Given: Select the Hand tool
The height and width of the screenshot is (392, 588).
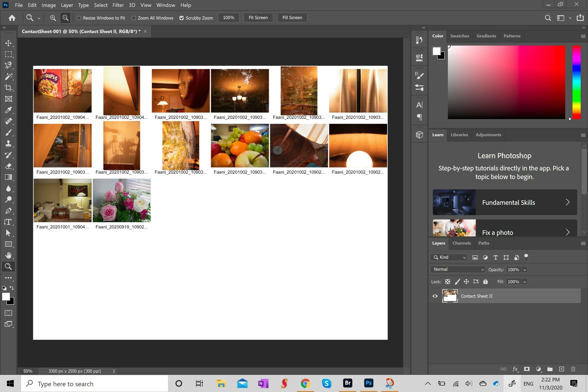Looking at the screenshot, I should [x=8, y=255].
